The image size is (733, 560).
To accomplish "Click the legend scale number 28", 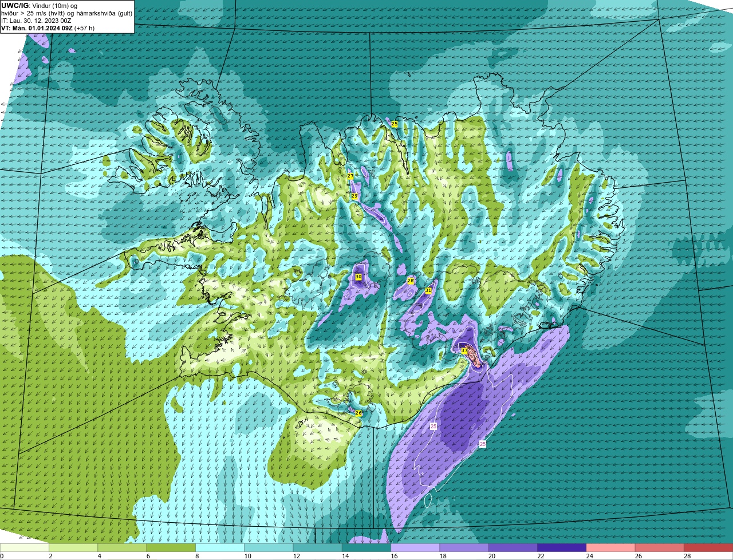I will pyautogui.click(x=686, y=556).
